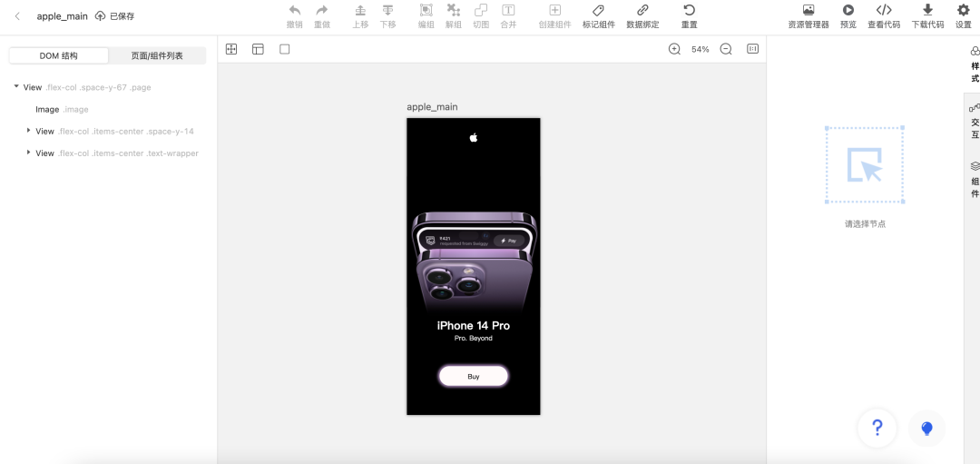Zoom out with the minus magnifier
The height and width of the screenshot is (464, 980).
pyautogui.click(x=726, y=49)
